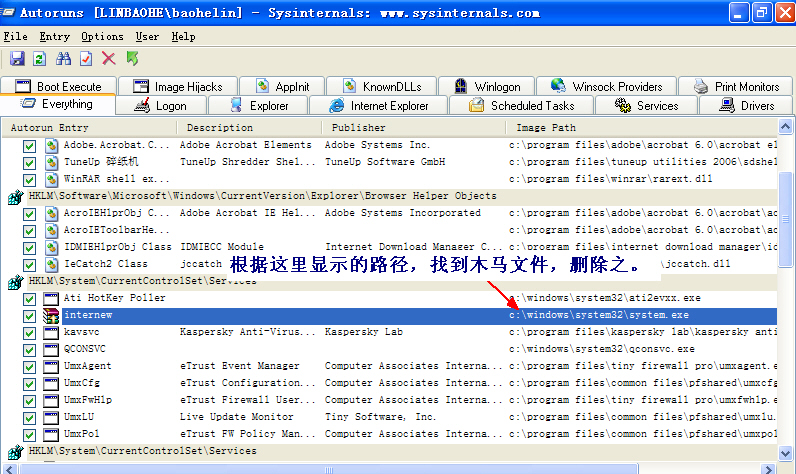Switch to the Drivers tab
This screenshot has height=474, width=796.
(x=746, y=106)
